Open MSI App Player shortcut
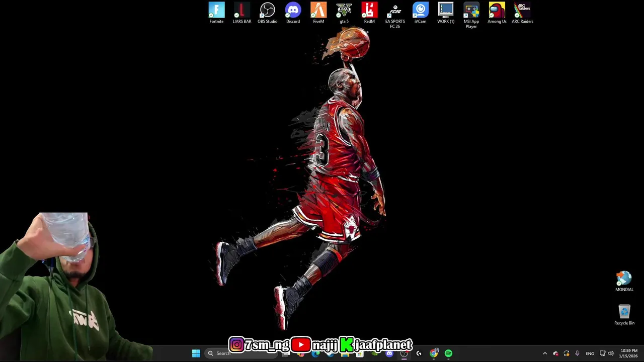Viewport: 644px width, 362px height. tap(471, 15)
